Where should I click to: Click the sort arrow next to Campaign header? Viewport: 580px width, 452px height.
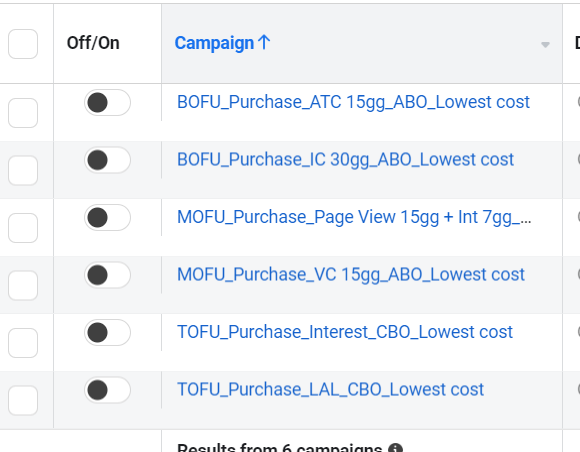pyautogui.click(x=264, y=42)
